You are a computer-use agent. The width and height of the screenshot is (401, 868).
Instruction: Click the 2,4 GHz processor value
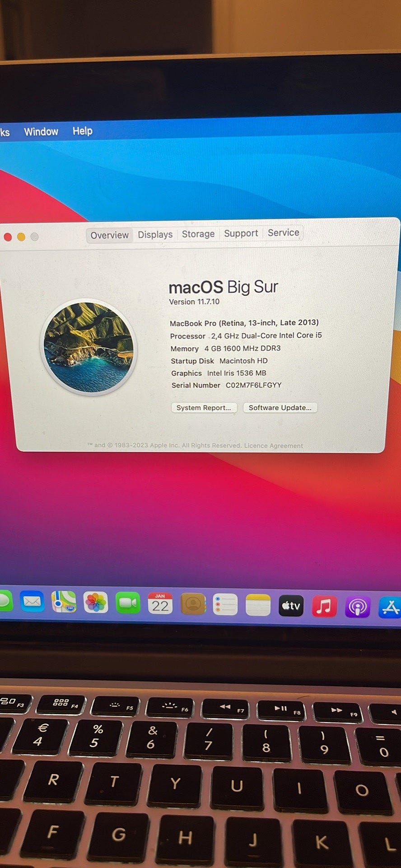(x=266, y=335)
